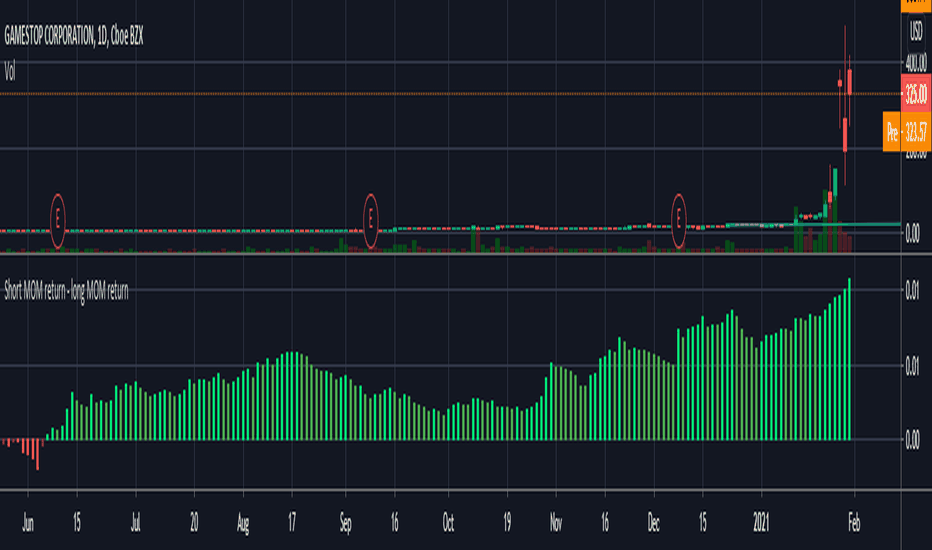Viewport: 932px width, 550px height.
Task: Click the orange Pre 323.57 pre-market label
Action: pos(906,131)
